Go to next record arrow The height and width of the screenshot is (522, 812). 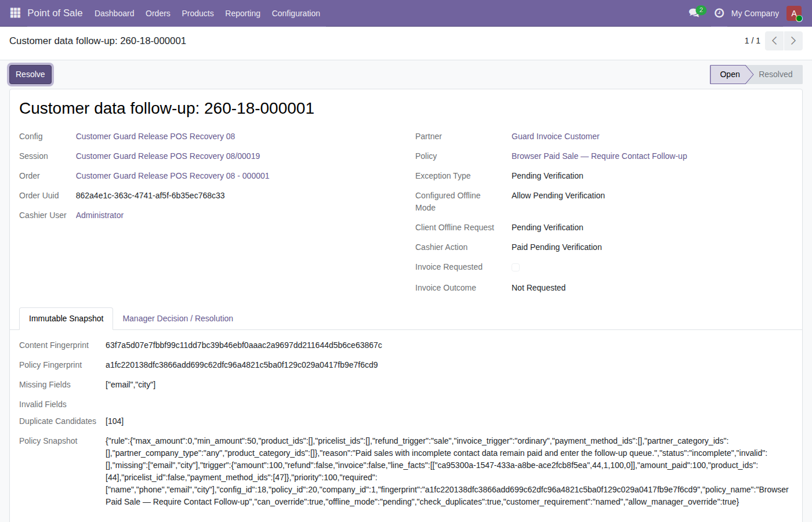(x=793, y=41)
